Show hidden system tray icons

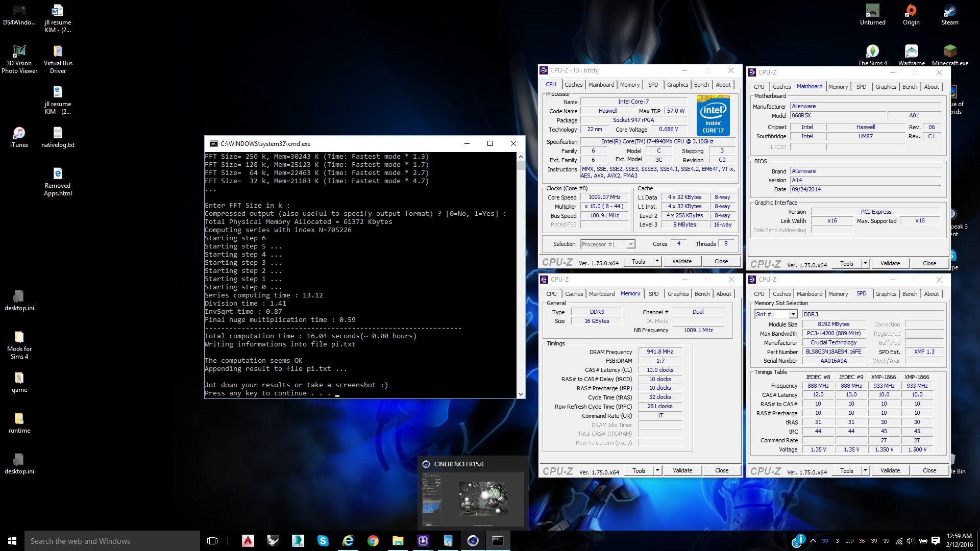coord(813,541)
